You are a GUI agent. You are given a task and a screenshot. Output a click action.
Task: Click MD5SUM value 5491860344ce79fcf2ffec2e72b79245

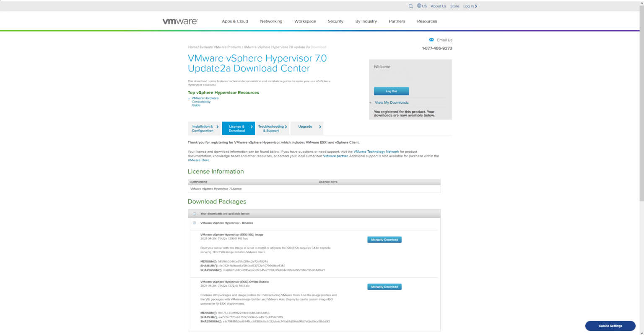click(x=243, y=262)
